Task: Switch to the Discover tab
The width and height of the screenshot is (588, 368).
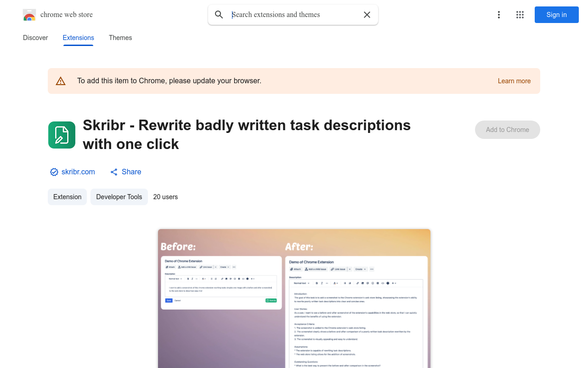Action: pyautogui.click(x=35, y=38)
